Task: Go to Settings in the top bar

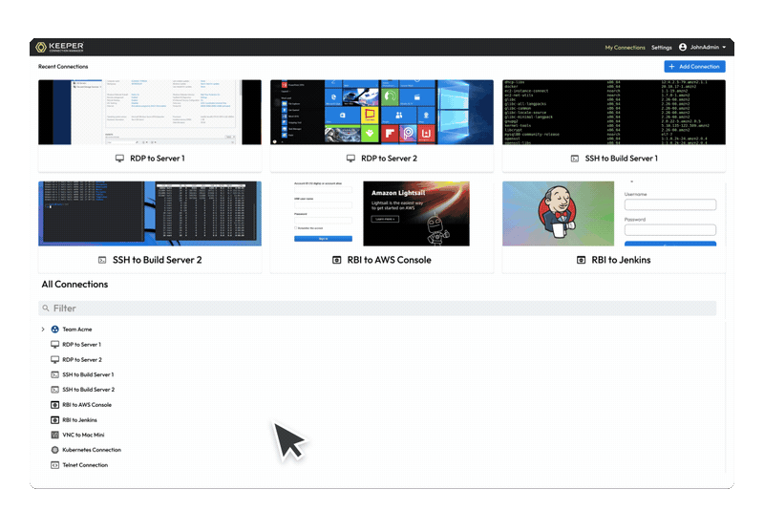Action: point(662,47)
